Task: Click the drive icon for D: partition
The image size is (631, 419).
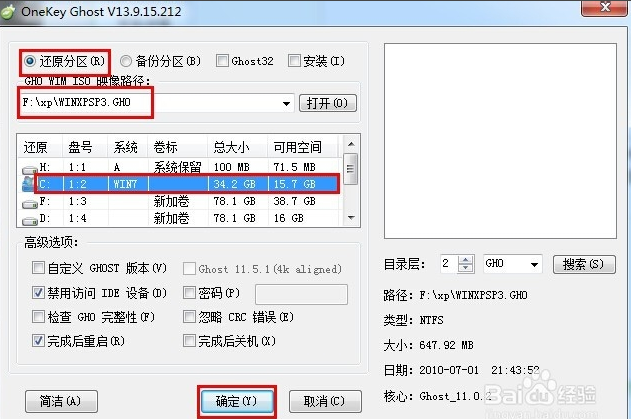Action: point(30,221)
